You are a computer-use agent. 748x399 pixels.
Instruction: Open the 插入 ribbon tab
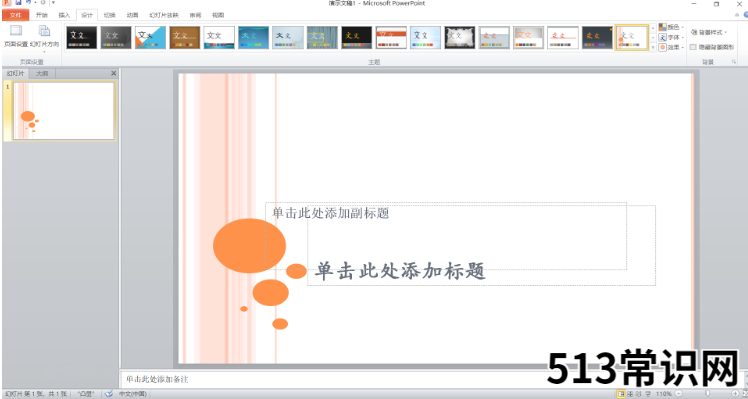pyautogui.click(x=64, y=15)
